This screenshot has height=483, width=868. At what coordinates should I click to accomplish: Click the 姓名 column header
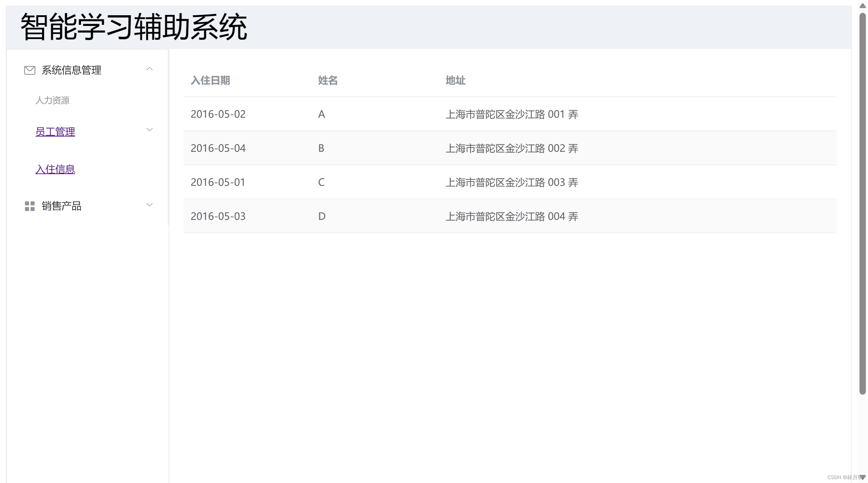pyautogui.click(x=328, y=80)
